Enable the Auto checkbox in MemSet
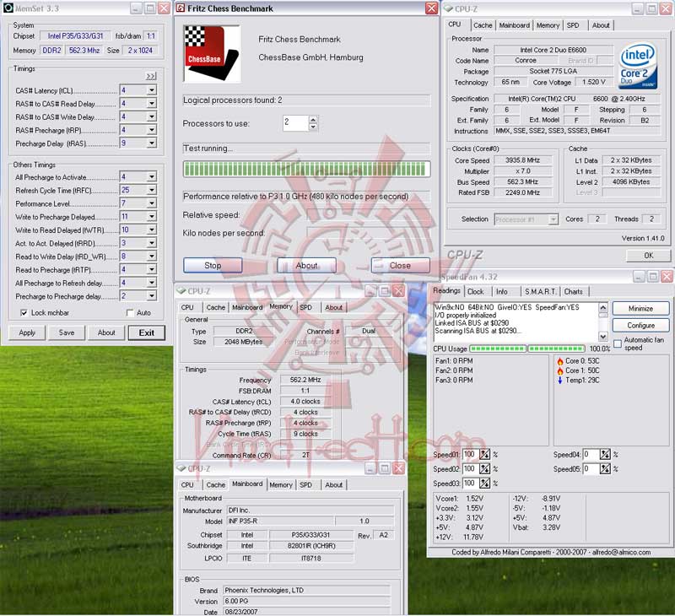This screenshot has width=675, height=616. (130, 313)
